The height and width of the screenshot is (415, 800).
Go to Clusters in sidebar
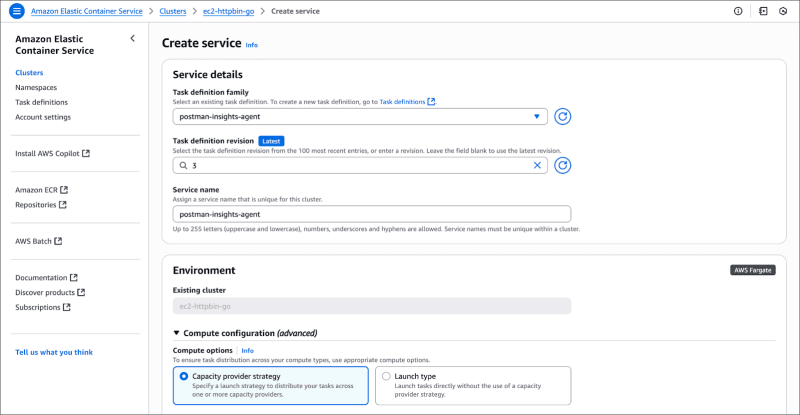[29, 72]
